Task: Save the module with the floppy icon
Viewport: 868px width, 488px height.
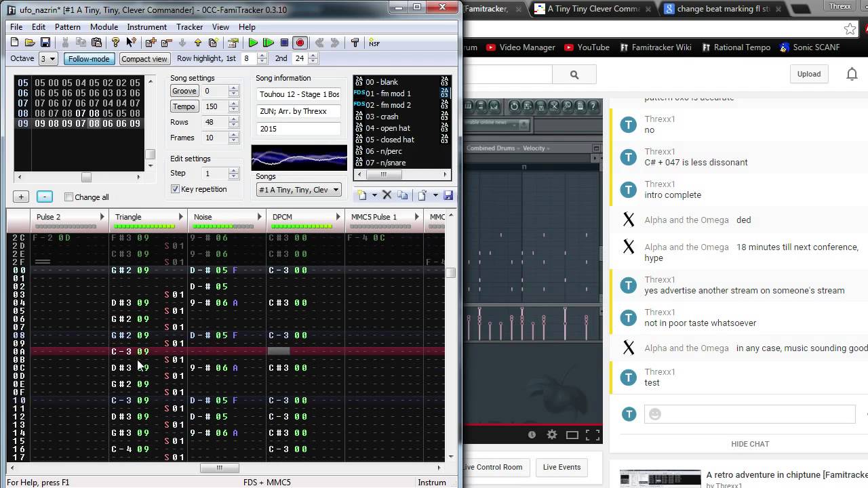Action: coord(45,43)
